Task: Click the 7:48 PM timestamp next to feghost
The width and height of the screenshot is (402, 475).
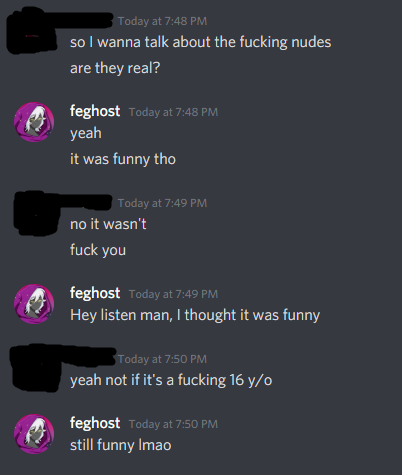Action: (173, 112)
